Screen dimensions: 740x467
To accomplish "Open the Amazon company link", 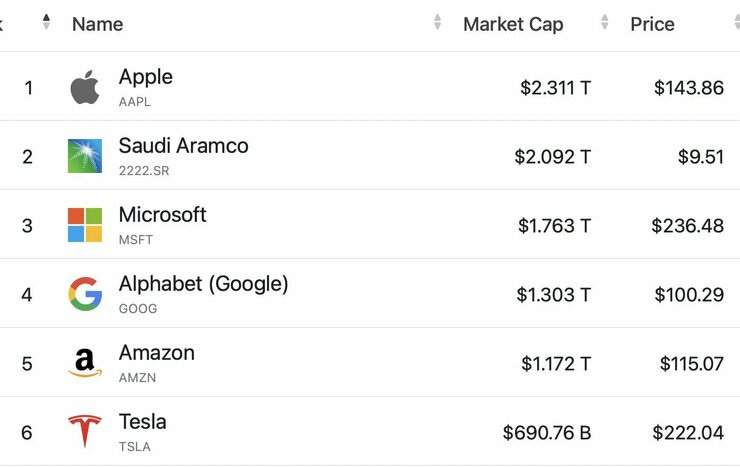I will click(157, 353).
